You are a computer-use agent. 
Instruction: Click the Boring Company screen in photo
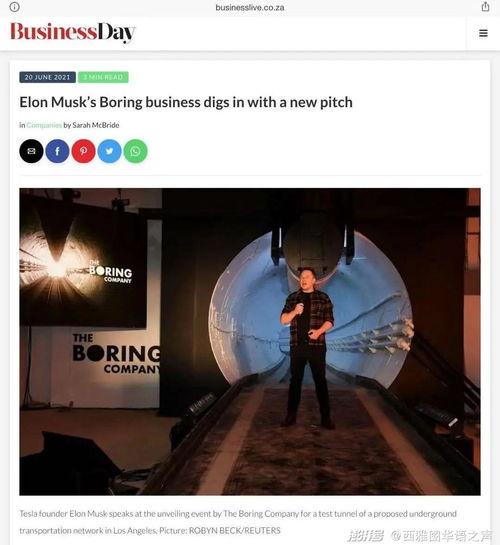[x=83, y=264]
